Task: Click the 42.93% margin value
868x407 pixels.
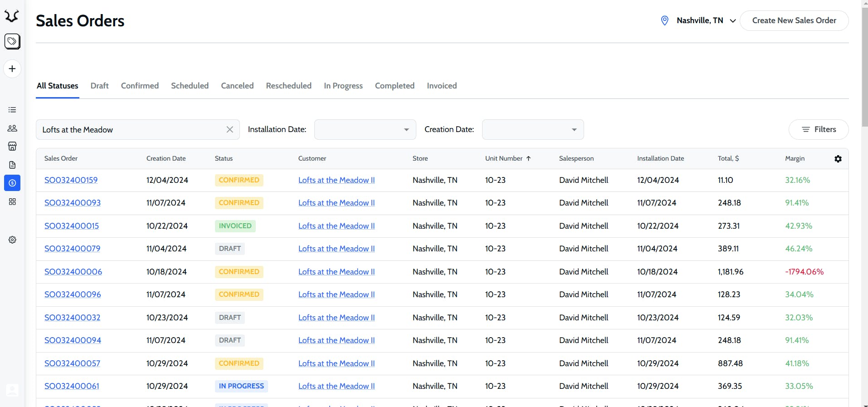Action: (x=799, y=226)
